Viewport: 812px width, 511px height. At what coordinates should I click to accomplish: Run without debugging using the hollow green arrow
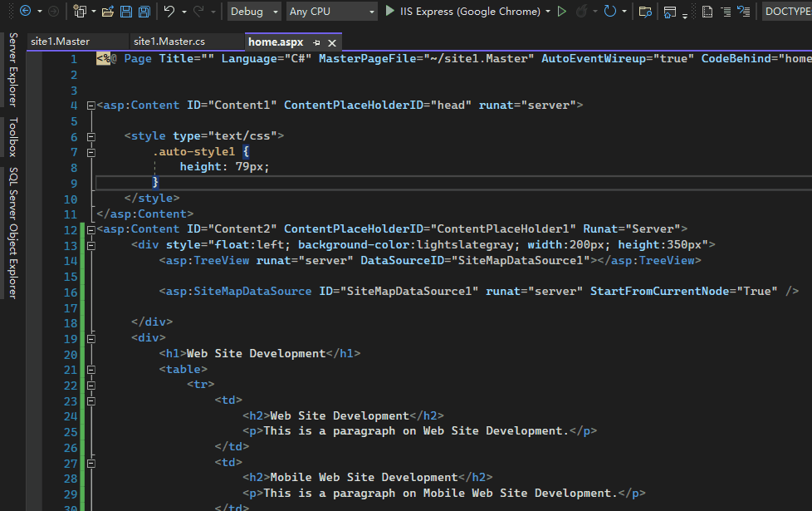click(561, 11)
